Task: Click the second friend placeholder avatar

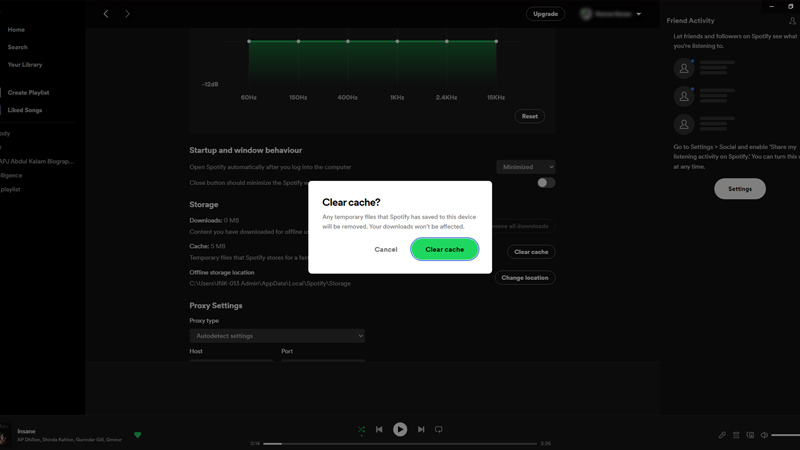Action: [684, 96]
